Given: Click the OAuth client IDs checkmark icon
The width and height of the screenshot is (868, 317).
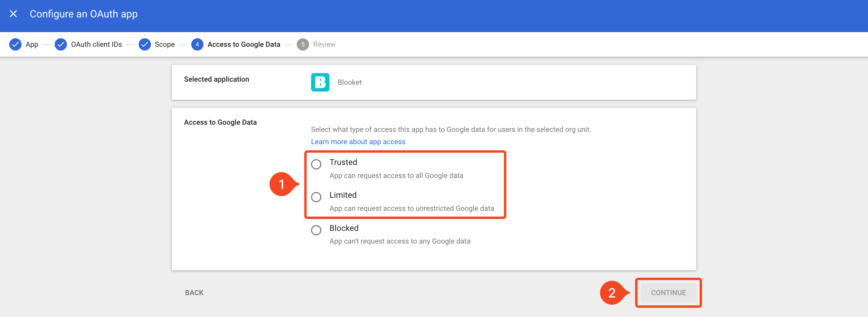Looking at the screenshot, I should pos(61,44).
